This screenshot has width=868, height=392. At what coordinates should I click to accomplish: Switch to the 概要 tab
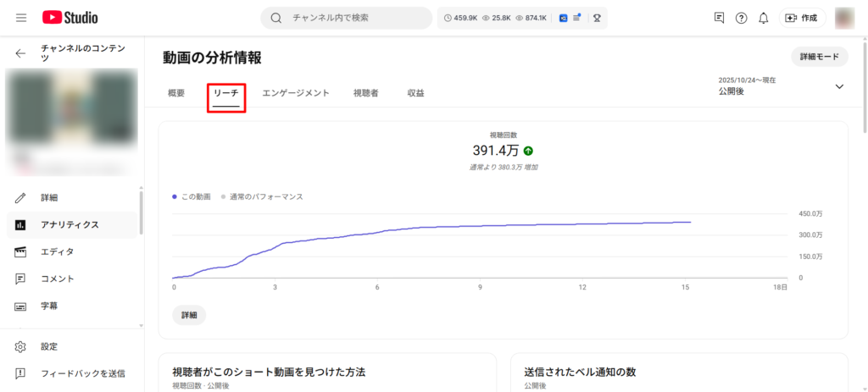pyautogui.click(x=176, y=93)
